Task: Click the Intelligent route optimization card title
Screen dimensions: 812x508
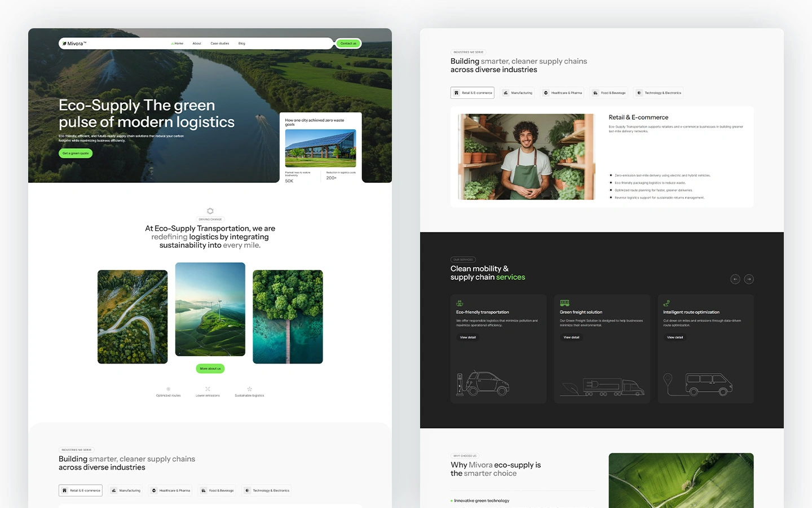Action: 691,312
